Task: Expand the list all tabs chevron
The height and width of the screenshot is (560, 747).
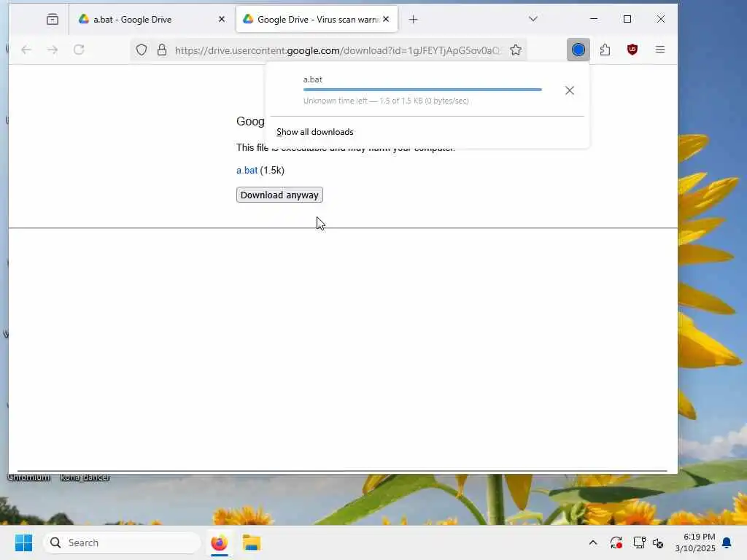Action: [x=533, y=19]
